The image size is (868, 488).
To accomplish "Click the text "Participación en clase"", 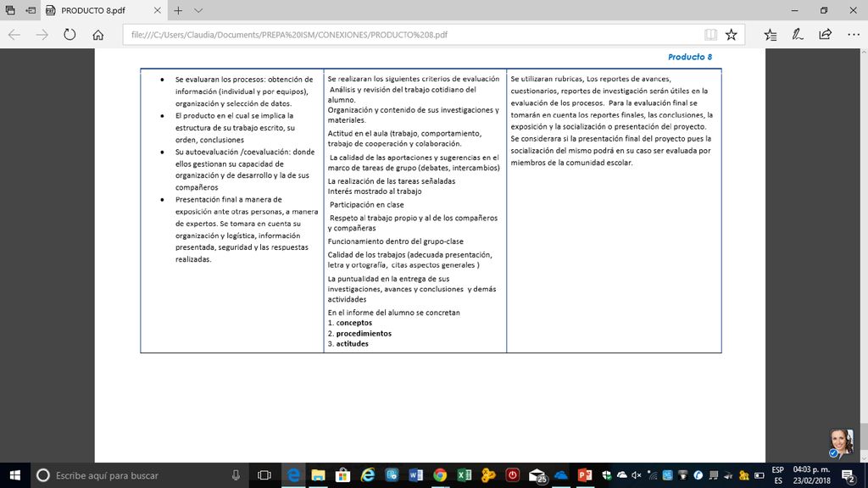I will (x=366, y=205).
